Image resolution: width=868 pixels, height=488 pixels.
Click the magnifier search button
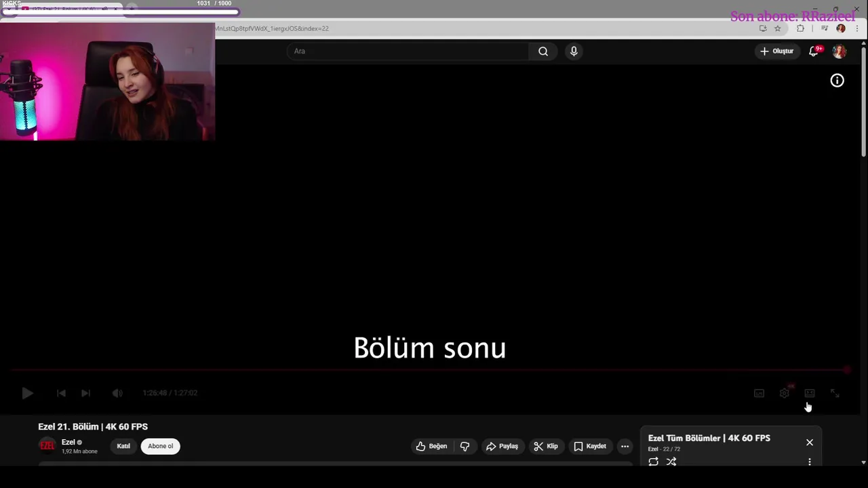tap(543, 51)
